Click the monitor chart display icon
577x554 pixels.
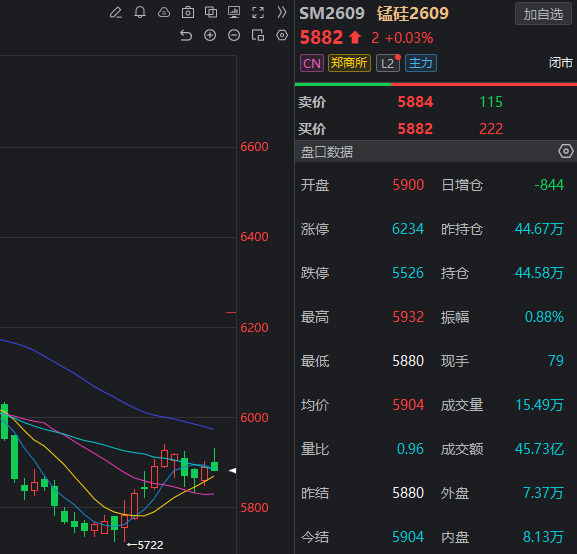tap(234, 13)
